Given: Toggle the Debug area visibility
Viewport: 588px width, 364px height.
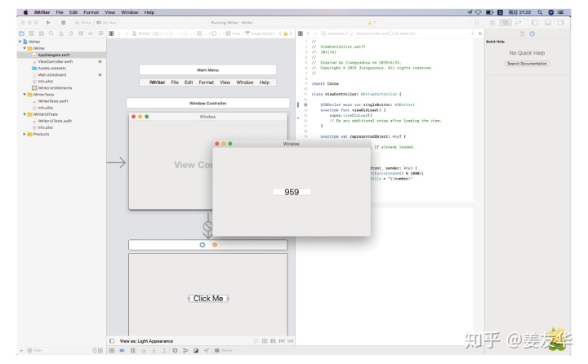Looking at the screenshot, I should coord(548,23).
